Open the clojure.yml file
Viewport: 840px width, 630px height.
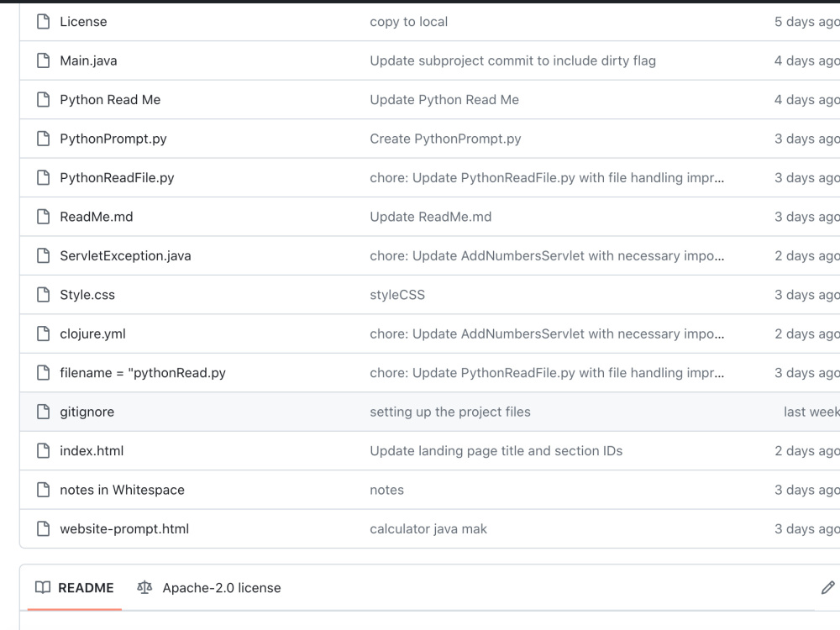[x=92, y=333]
